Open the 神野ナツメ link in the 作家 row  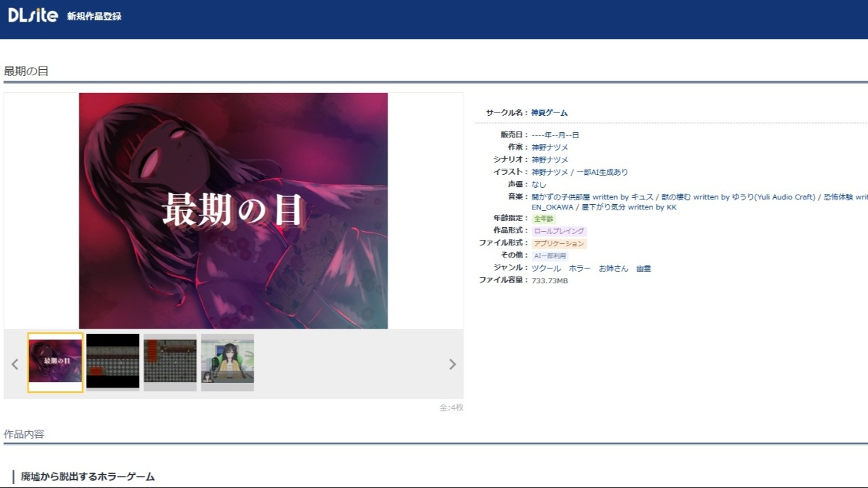click(x=550, y=147)
